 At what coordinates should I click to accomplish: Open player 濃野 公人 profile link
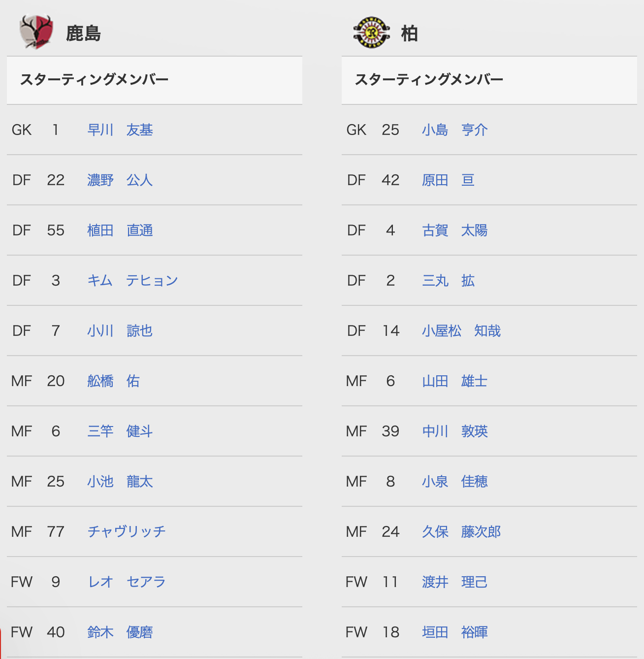(x=120, y=180)
